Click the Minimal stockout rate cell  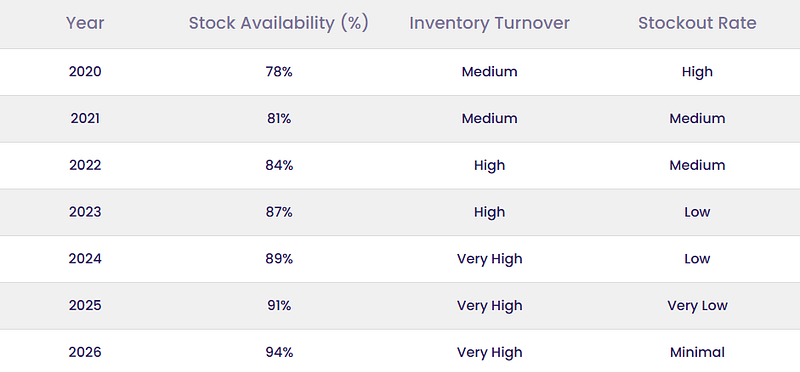tap(697, 352)
